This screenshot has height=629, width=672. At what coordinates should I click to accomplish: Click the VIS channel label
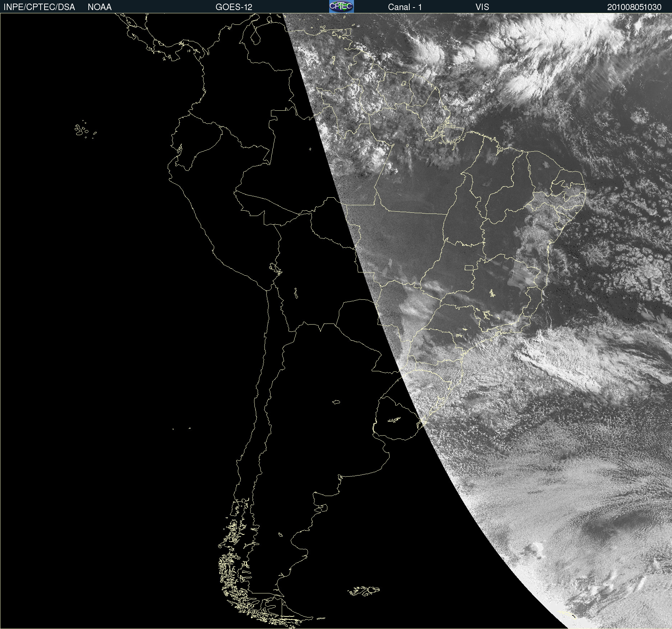pos(482,7)
